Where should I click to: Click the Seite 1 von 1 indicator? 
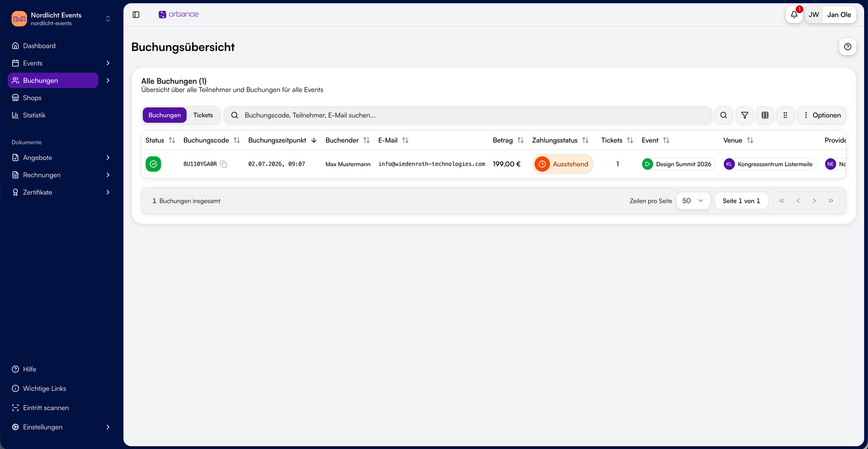[741, 201]
